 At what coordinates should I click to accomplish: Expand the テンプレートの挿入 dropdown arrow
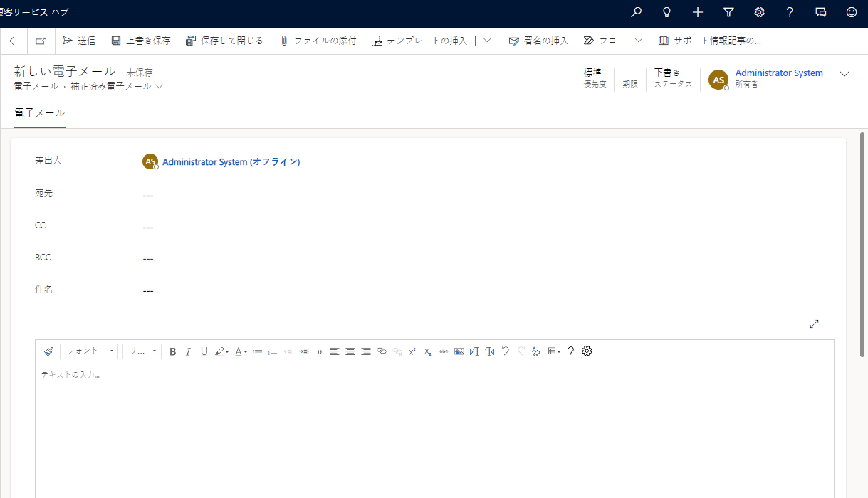pyautogui.click(x=487, y=41)
